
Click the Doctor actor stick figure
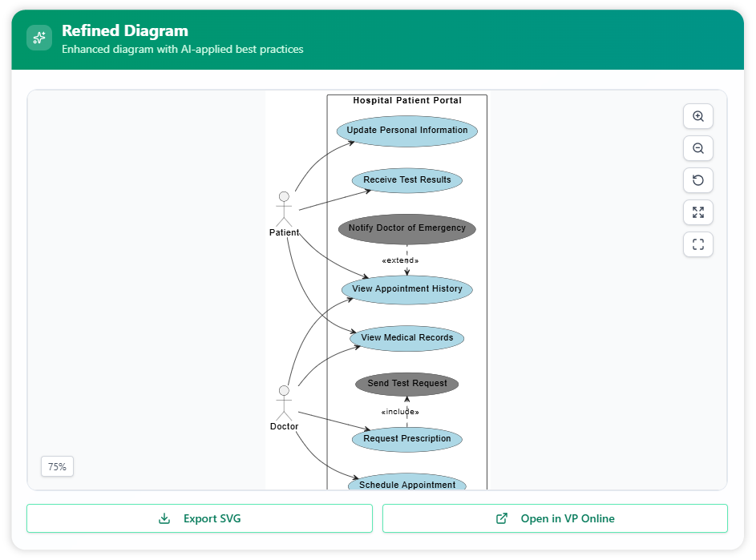(x=283, y=402)
